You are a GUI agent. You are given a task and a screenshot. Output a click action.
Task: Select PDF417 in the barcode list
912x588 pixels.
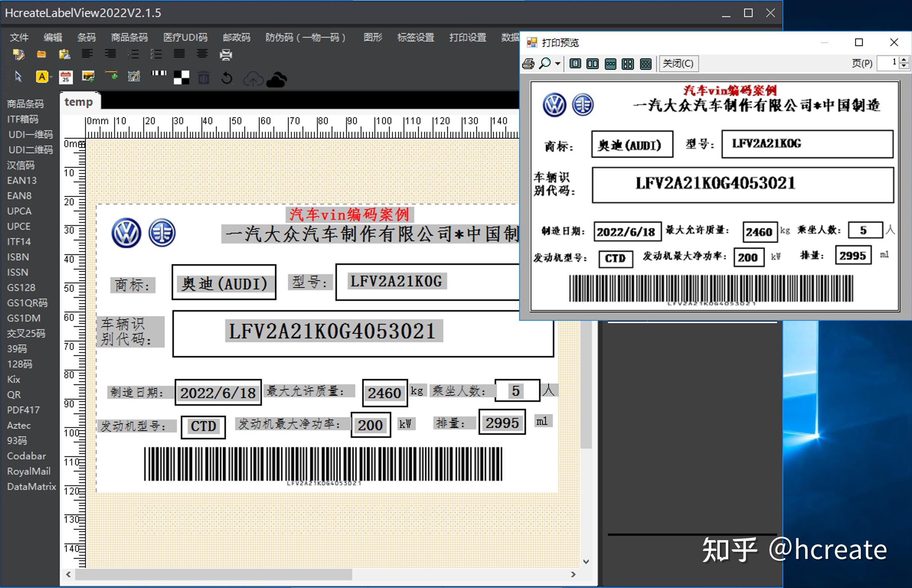click(23, 410)
